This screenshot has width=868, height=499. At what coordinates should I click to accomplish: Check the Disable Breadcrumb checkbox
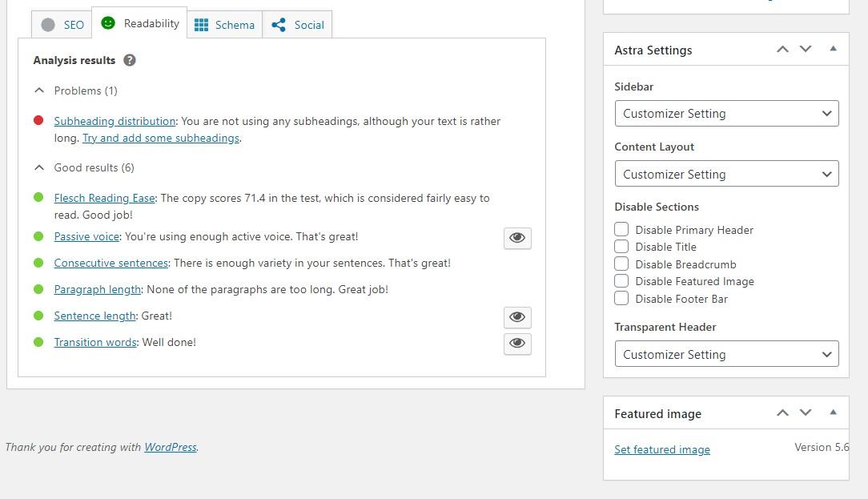coord(621,264)
